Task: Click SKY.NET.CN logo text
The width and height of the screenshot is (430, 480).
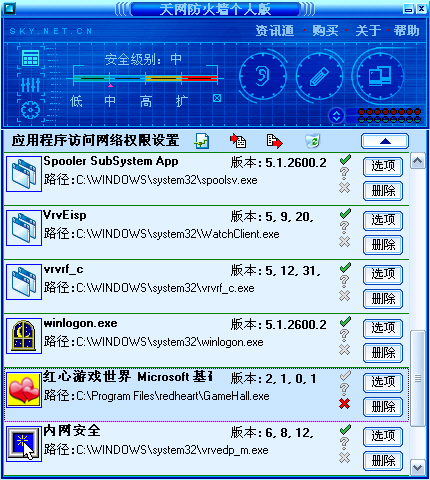Action: click(x=51, y=31)
